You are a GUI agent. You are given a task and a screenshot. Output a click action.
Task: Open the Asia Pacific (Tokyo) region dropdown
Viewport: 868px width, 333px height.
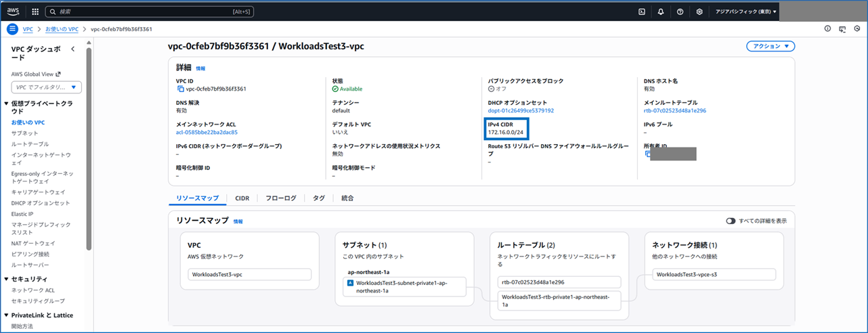tap(746, 12)
